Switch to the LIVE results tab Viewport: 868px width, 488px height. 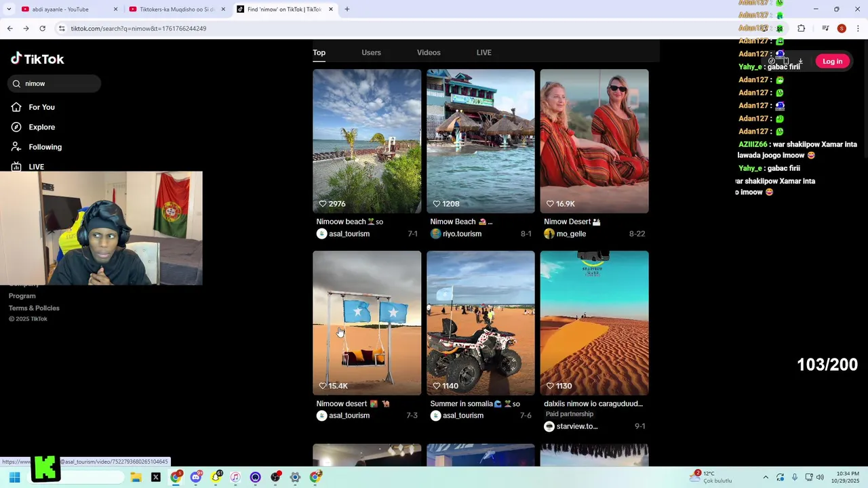[x=484, y=52]
